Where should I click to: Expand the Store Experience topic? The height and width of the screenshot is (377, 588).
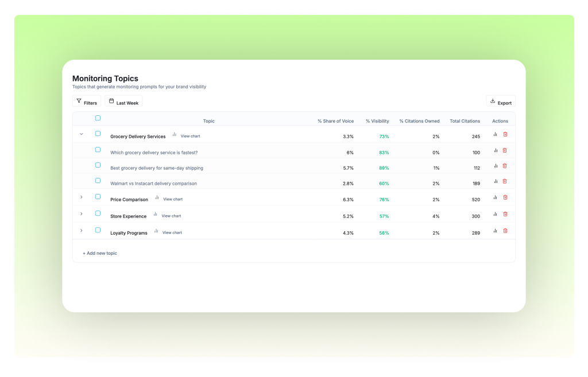(x=81, y=214)
